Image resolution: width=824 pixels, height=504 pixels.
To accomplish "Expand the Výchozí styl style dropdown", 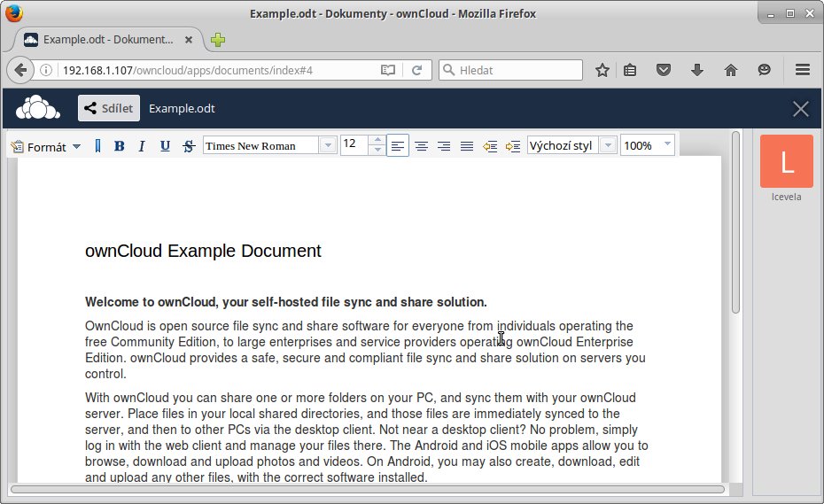I will (608, 145).
